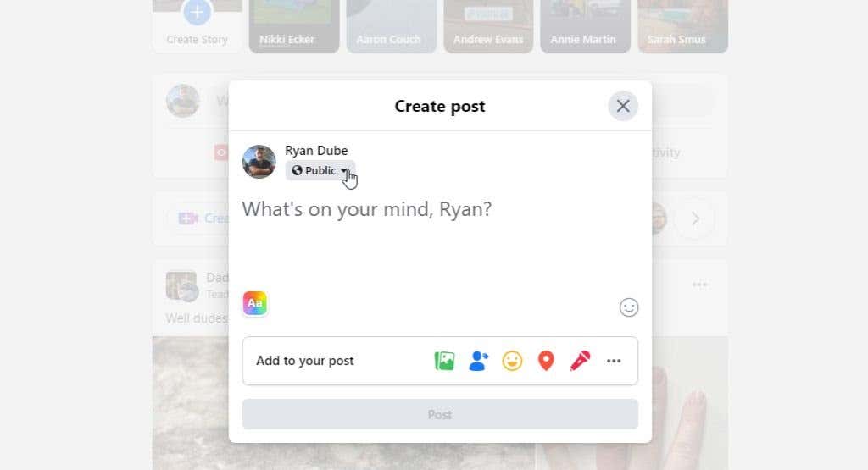868x470 pixels.
Task: Open Annie Martin's story
Action: click(x=585, y=26)
